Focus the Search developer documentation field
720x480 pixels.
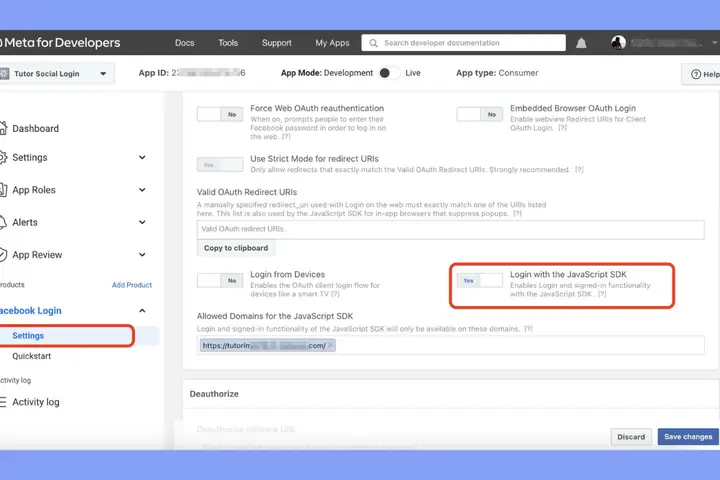pos(463,43)
